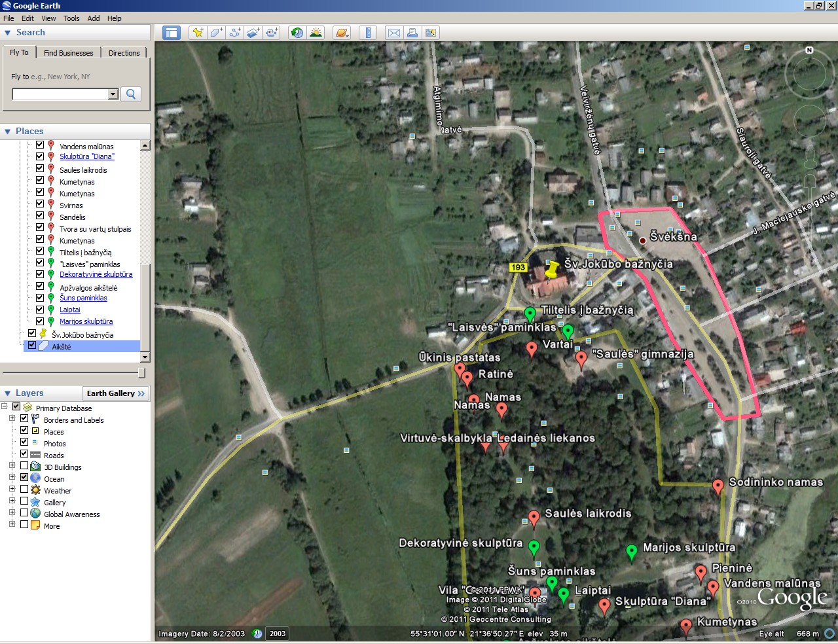The height and width of the screenshot is (644, 838).
Task: Collapse the Places panel triangle
Action: (8, 132)
